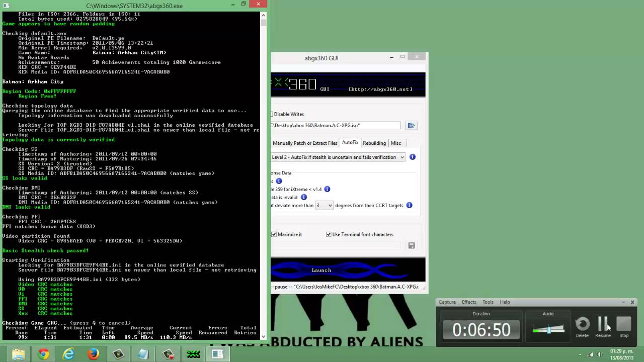Click the recorder Delete icon
This screenshot has height=362, width=644.
582,324
